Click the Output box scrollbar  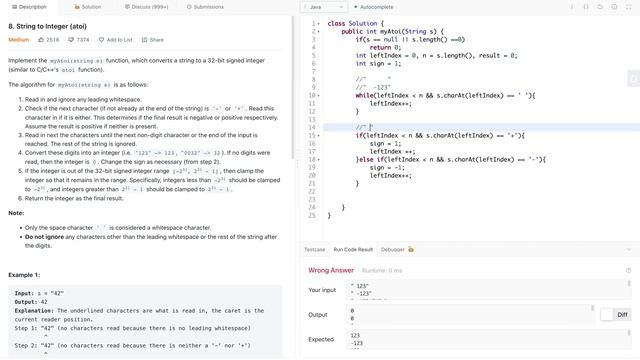click(x=592, y=308)
